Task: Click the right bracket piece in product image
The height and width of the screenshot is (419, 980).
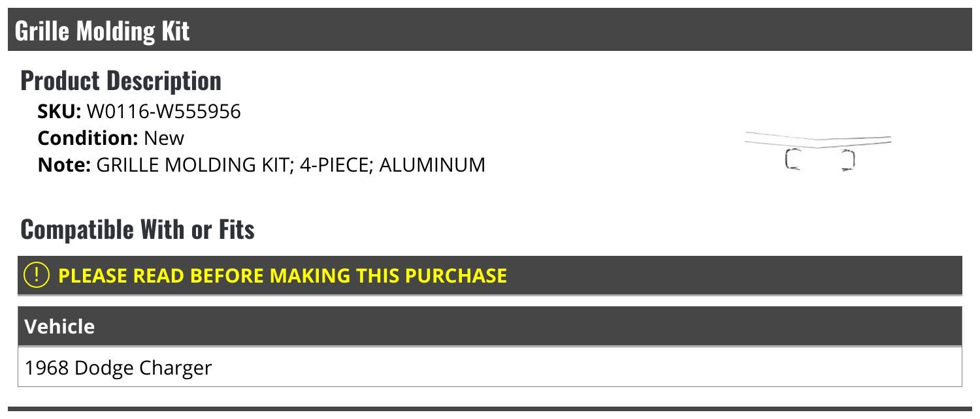Action: click(847, 160)
